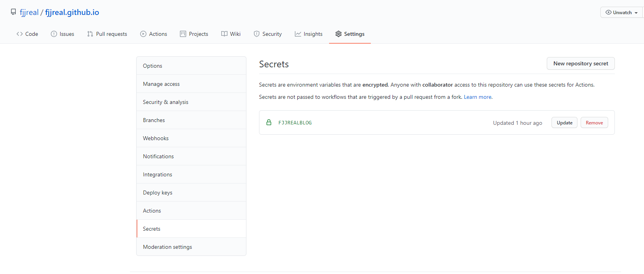Click the Actions play icon in the top nav
The image size is (644, 274).
143,34
